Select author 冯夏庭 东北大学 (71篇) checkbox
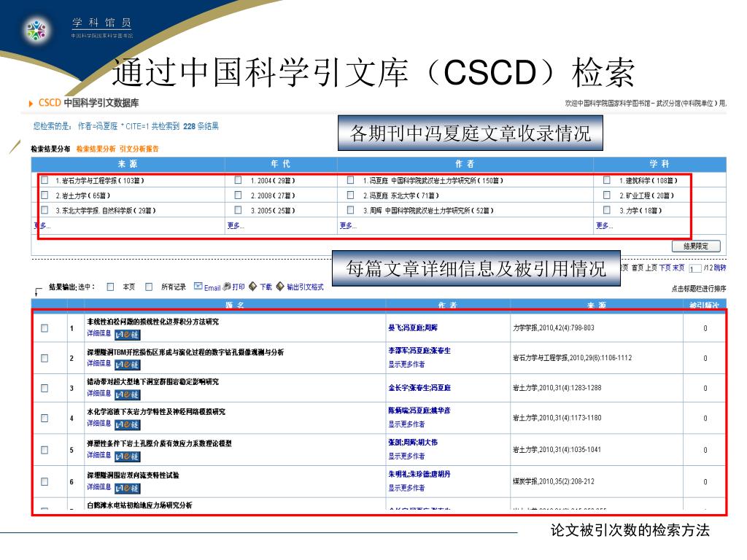Image resolution: width=747 pixels, height=560 pixels. click(351, 195)
